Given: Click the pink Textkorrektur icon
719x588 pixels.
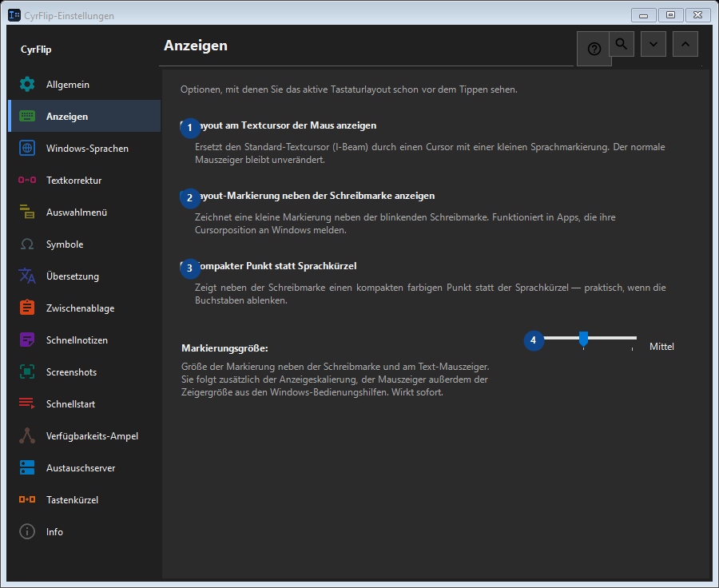Looking at the screenshot, I should pos(27,181).
